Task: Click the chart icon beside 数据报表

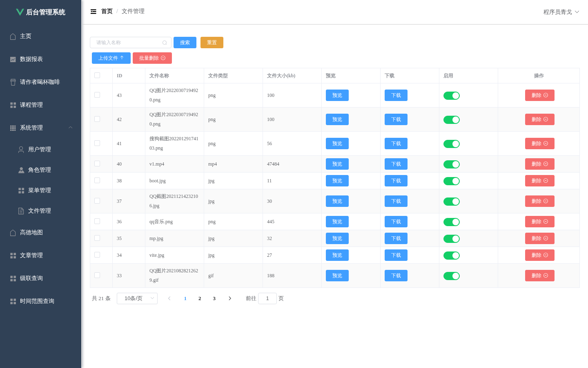Action: pos(13,59)
